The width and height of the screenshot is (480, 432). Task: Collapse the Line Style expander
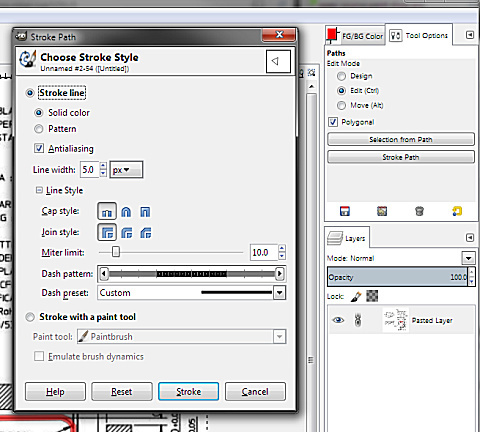coord(39,190)
